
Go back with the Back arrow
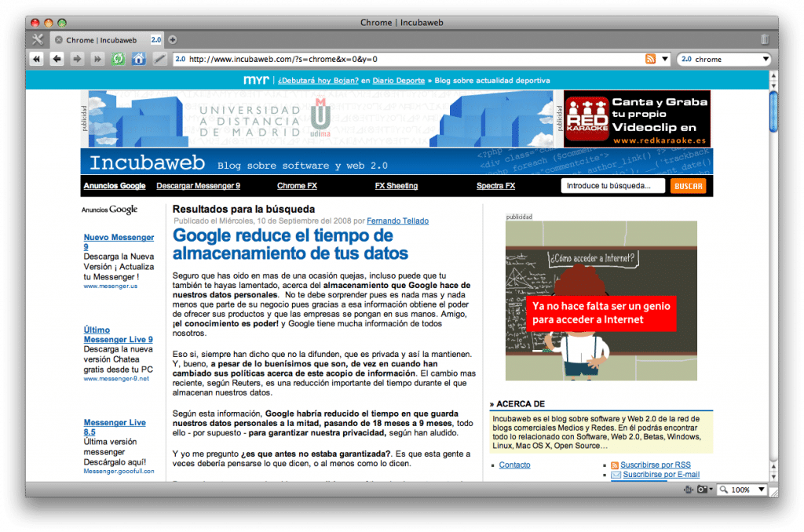[57, 60]
